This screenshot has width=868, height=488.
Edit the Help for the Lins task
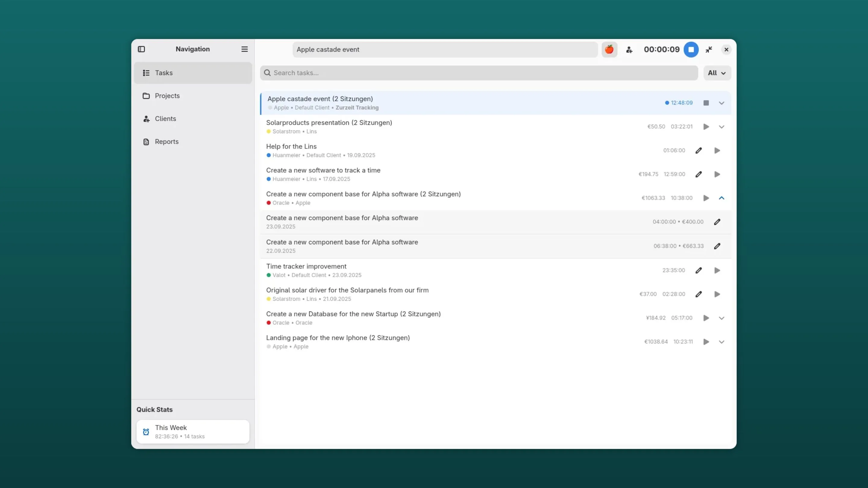tap(699, 151)
